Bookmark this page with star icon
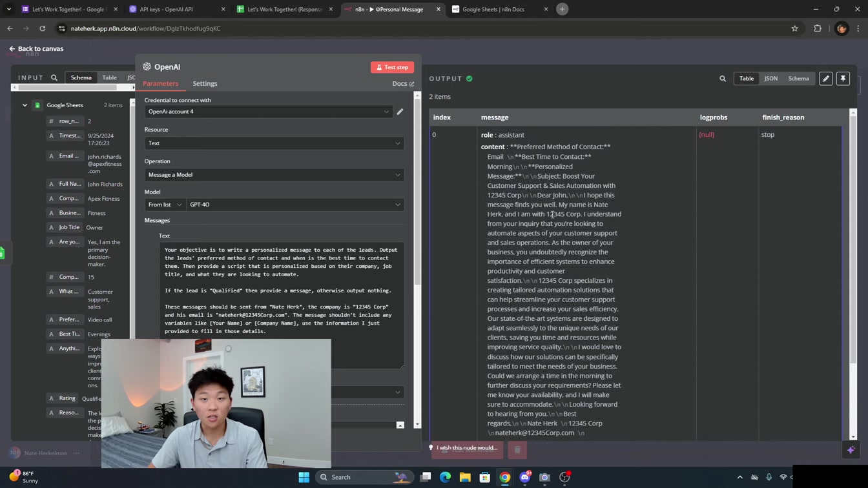The width and height of the screenshot is (868, 488). point(794,28)
